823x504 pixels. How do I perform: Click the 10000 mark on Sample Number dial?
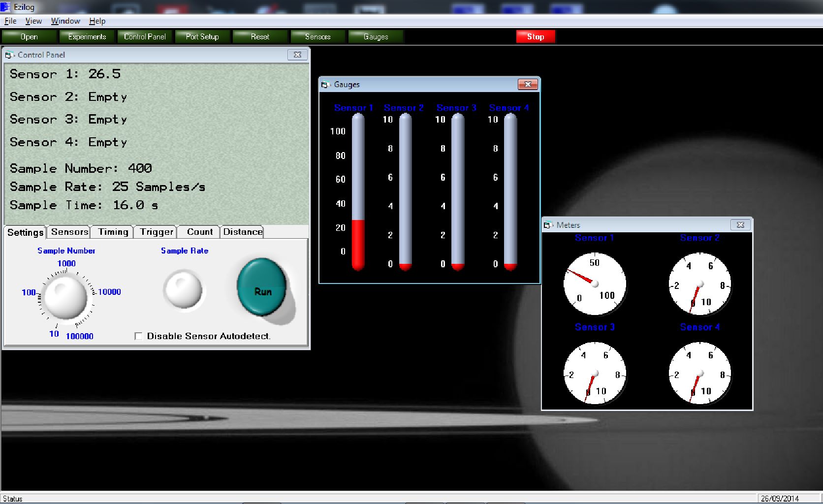(109, 292)
